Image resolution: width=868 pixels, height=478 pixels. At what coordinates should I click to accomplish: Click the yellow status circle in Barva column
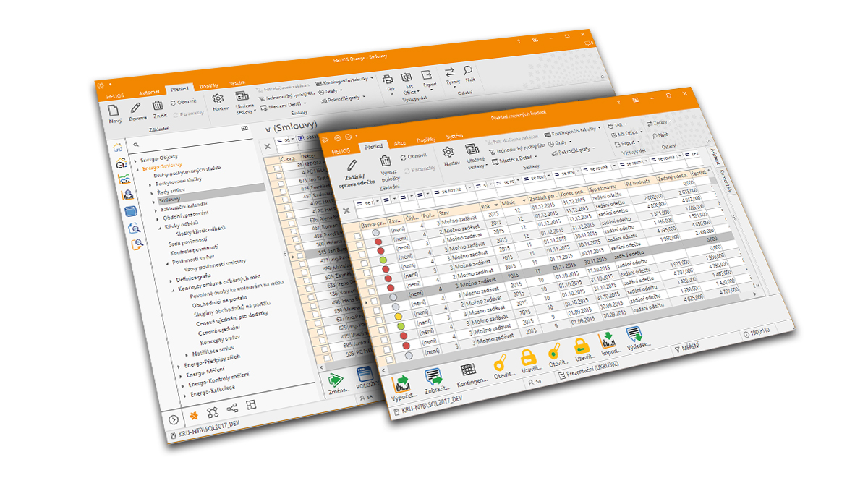397,318
